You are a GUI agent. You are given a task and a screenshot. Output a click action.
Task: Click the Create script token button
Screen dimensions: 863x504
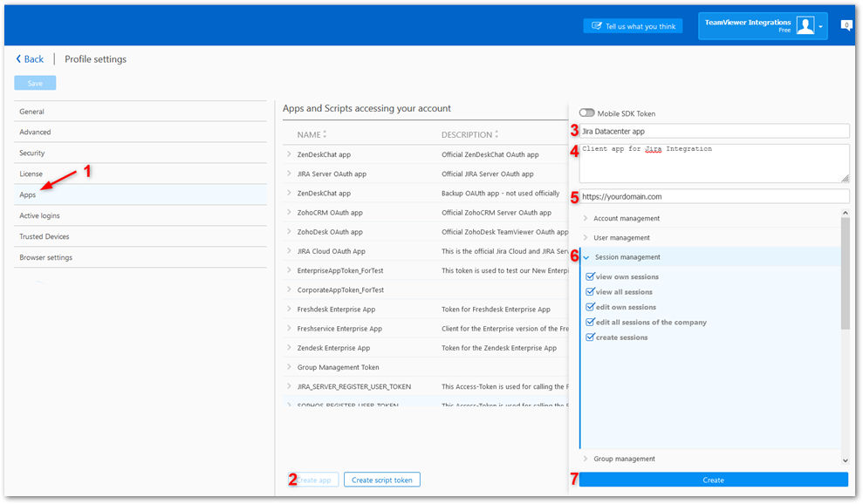tap(382, 480)
